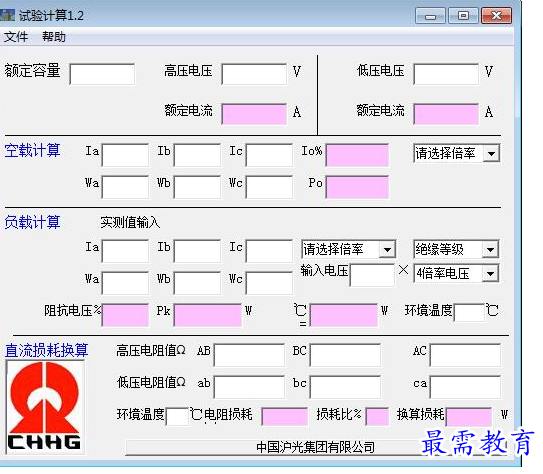
Task: Click the 空载计算 Ic input field
Action: click(x=269, y=155)
